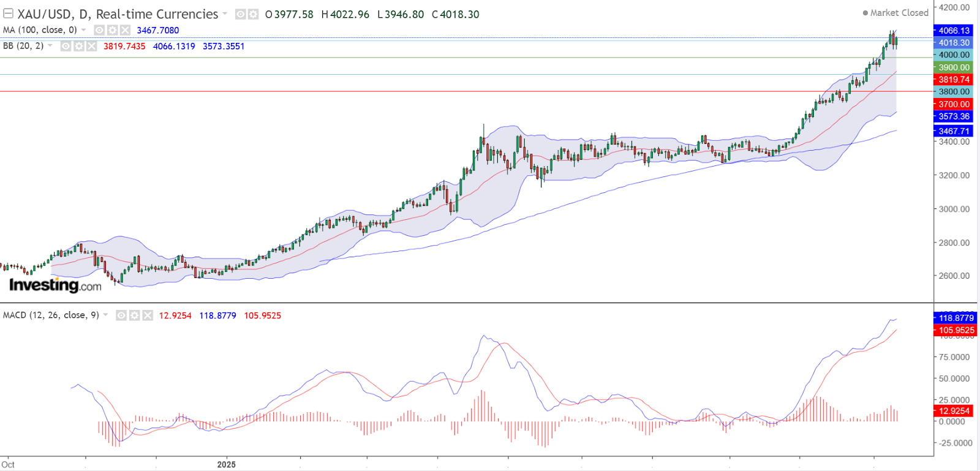Open dropdown arrow beside MACD label
Viewport: 980px width, 471px height.
[x=105, y=315]
